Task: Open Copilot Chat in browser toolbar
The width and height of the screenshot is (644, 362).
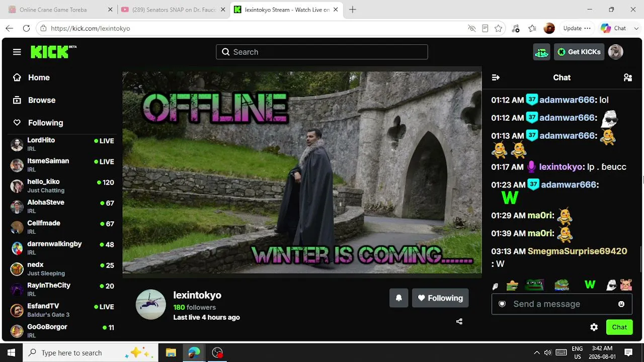Action: 613,28
